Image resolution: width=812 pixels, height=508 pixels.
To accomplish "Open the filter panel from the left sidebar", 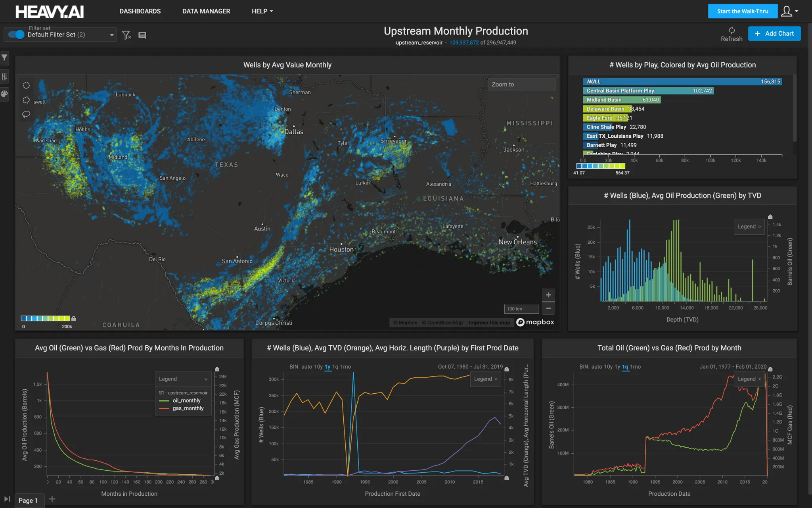I will [x=5, y=58].
